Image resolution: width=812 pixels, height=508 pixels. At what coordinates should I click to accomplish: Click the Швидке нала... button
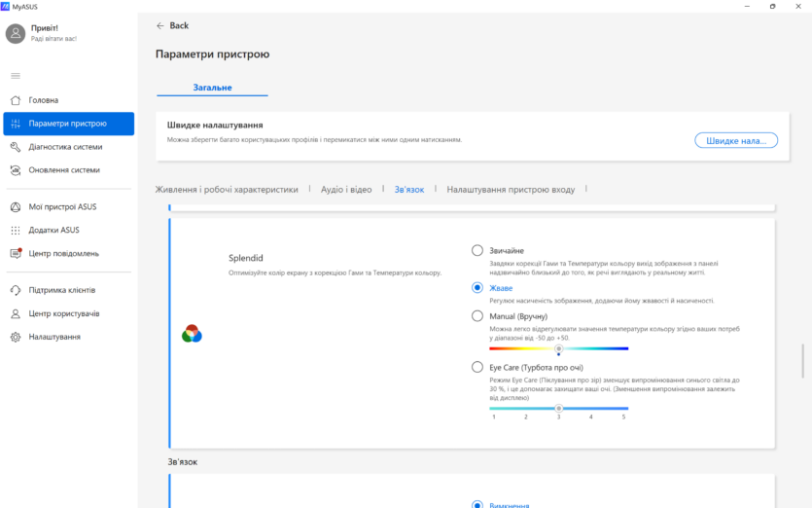pyautogui.click(x=736, y=140)
